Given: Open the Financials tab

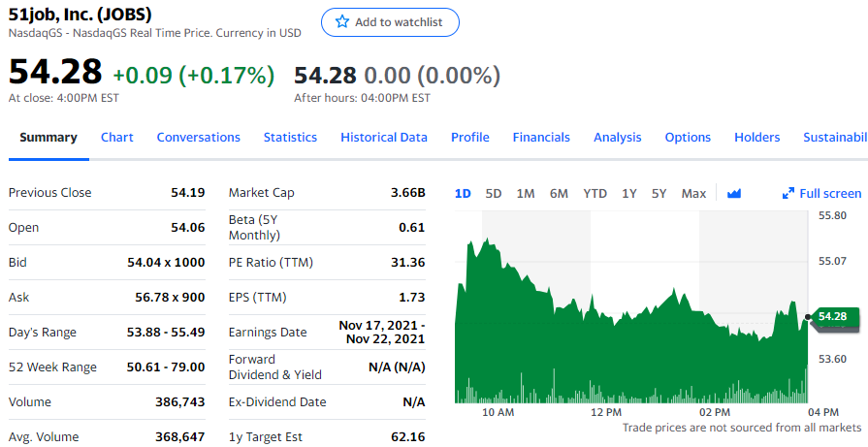Looking at the screenshot, I should [541, 137].
